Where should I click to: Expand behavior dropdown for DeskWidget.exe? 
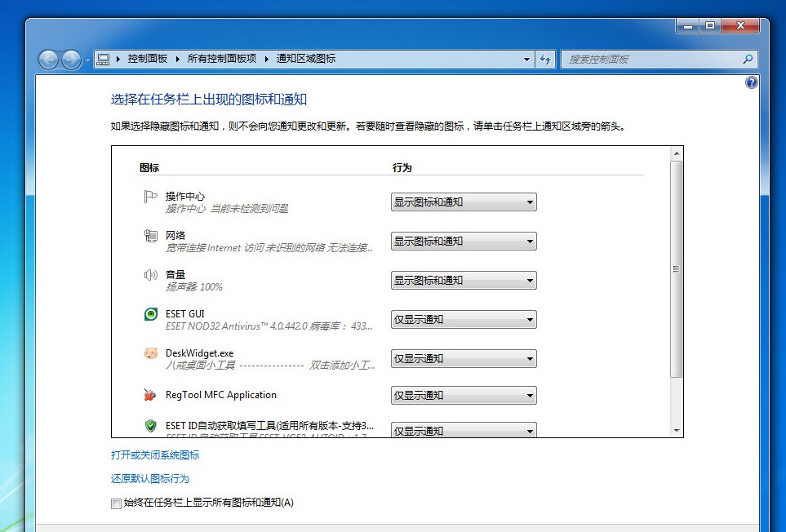coord(464,359)
